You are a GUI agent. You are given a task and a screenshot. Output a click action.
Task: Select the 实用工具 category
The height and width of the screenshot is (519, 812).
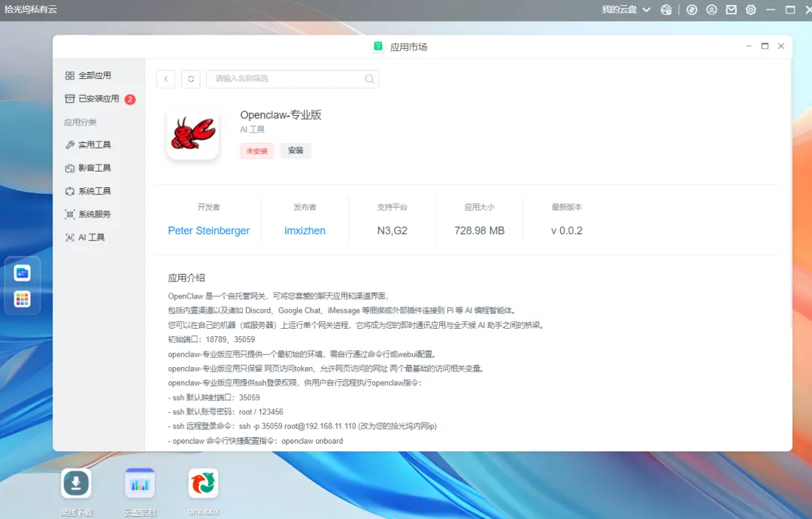click(88, 145)
